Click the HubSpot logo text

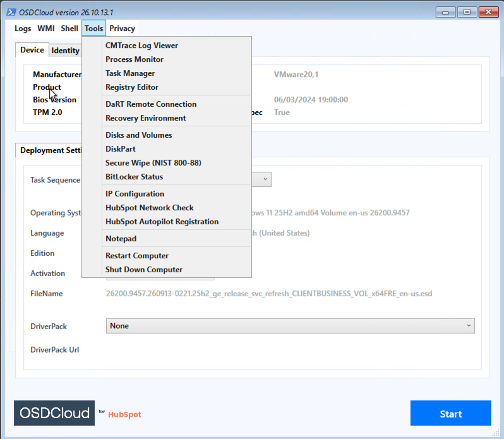[124, 414]
